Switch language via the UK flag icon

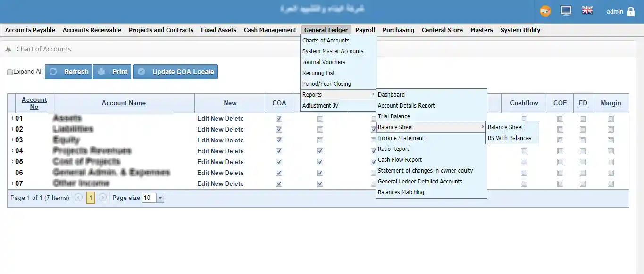(587, 10)
